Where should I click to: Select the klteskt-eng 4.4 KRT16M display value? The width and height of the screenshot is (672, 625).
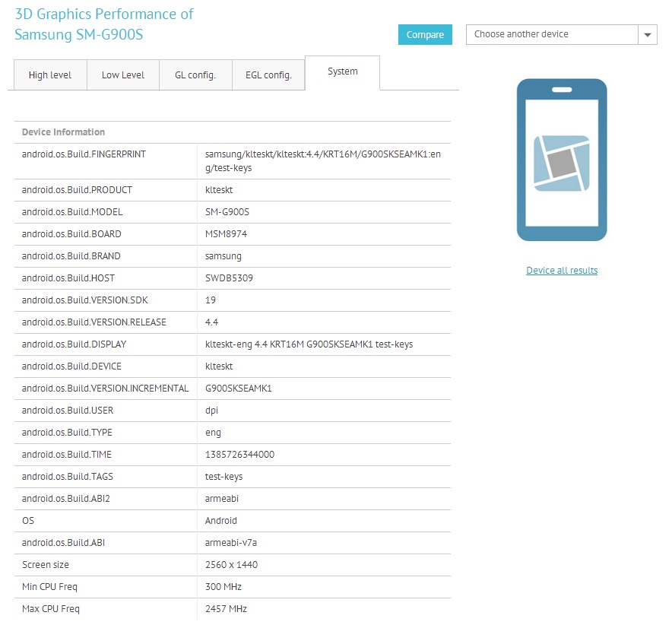(309, 344)
